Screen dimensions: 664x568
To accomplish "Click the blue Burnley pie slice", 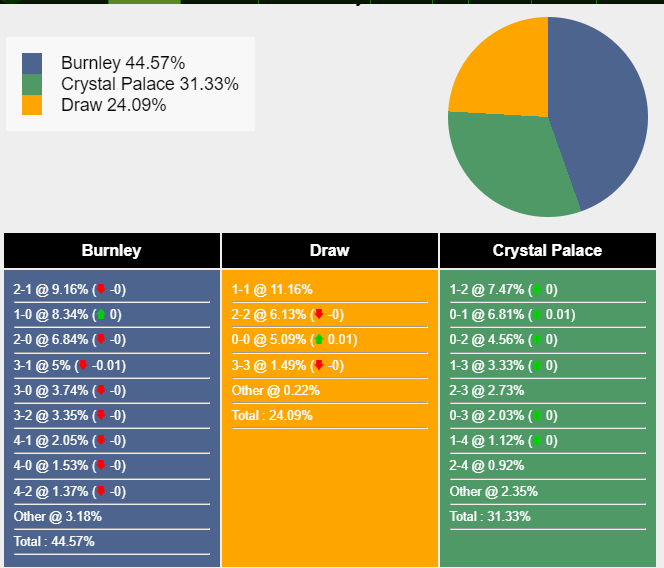I will pos(600,110).
